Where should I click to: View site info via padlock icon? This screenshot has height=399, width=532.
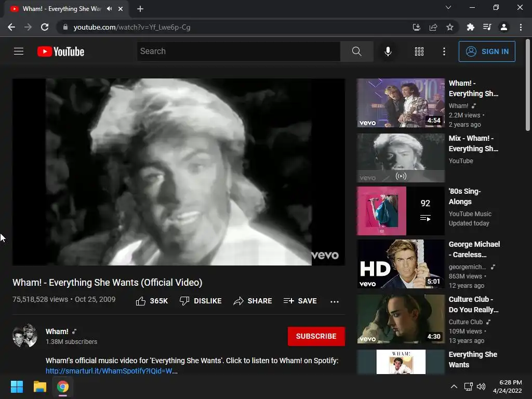click(65, 27)
